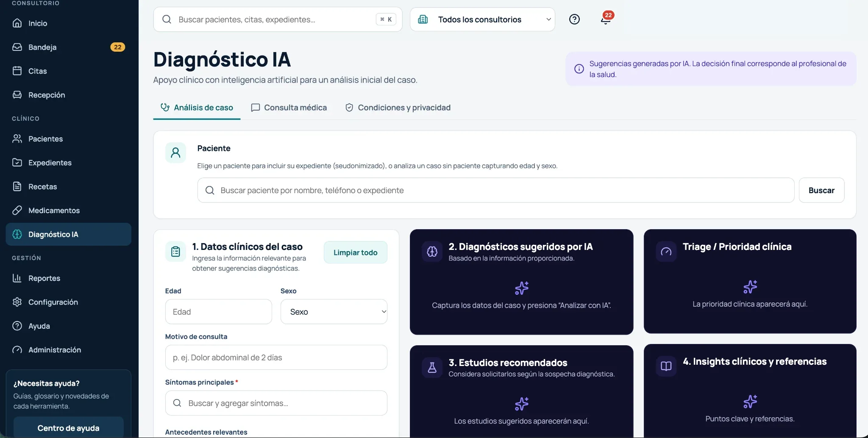
Task: Click the info icon in the IA suggestions banner
Action: tap(579, 69)
